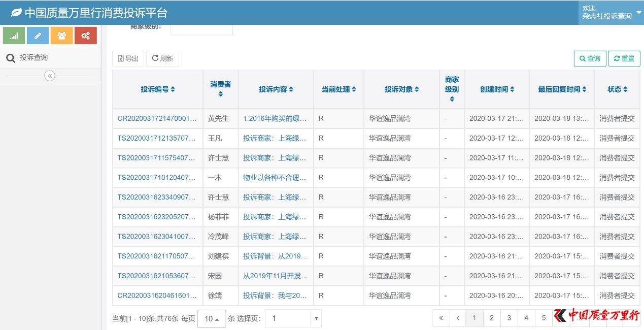The height and width of the screenshot is (330, 644).
Task: Go to page 2 in pagination
Action: pos(492,318)
